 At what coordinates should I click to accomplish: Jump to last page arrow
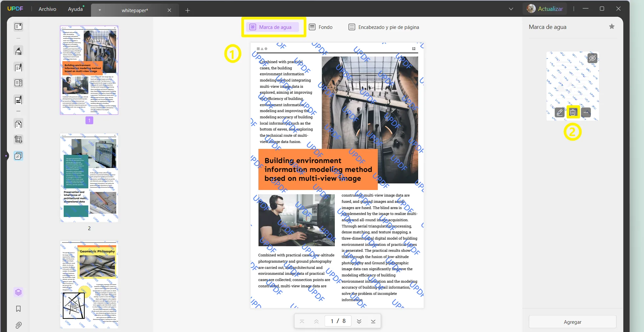pyautogui.click(x=373, y=321)
